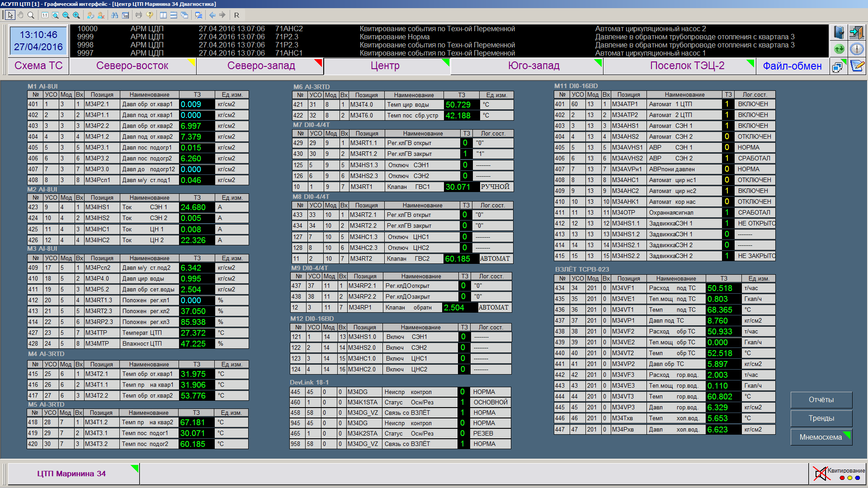Print the current screen via printer icon

click(139, 15)
